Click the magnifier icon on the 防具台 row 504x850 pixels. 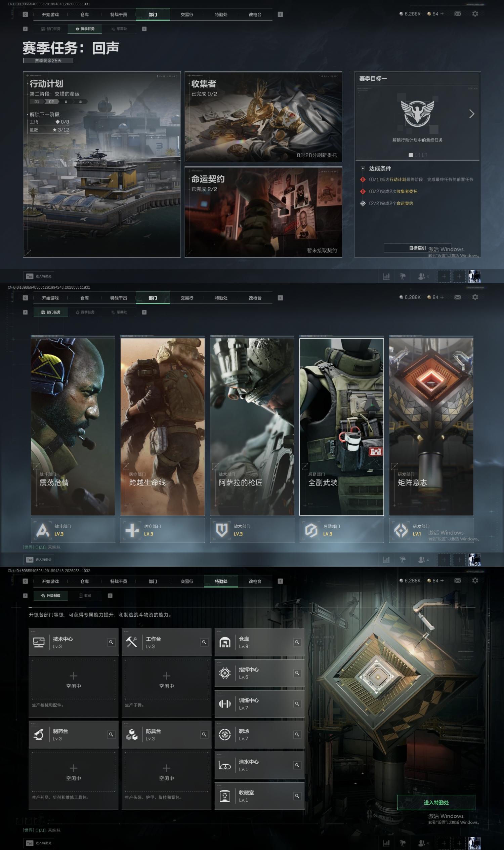click(204, 734)
